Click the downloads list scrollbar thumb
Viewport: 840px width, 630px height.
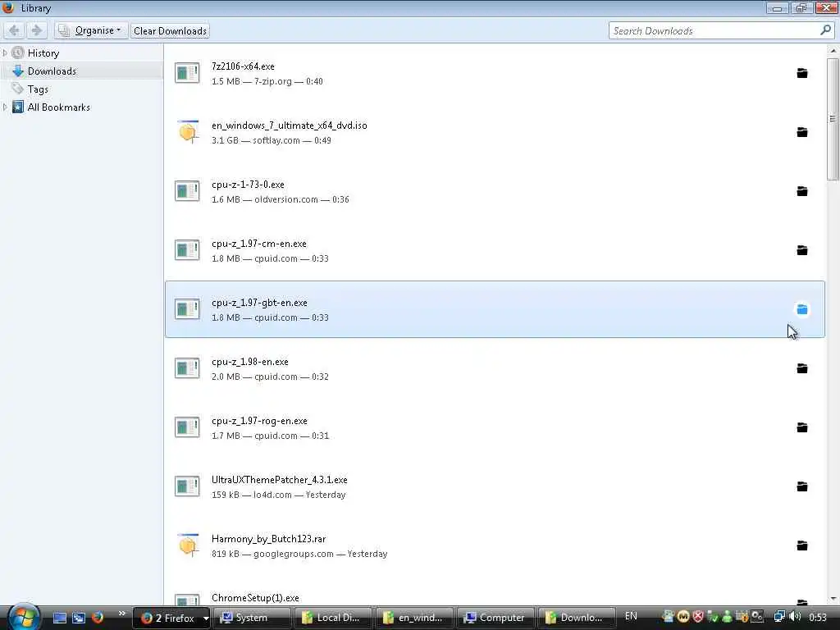pyautogui.click(x=832, y=119)
